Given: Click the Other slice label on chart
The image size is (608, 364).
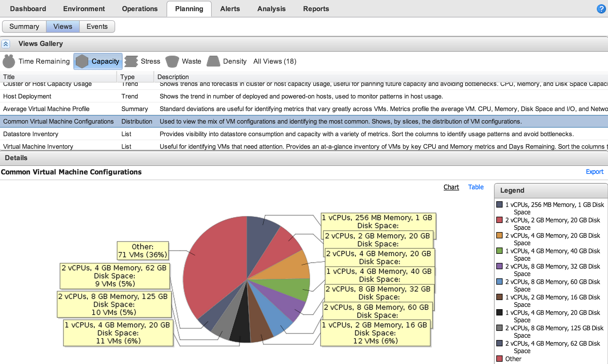Looking at the screenshot, I should click(x=143, y=251).
